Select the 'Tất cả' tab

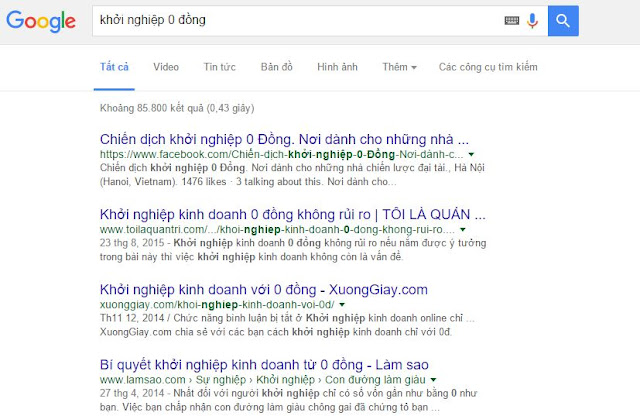[114, 67]
